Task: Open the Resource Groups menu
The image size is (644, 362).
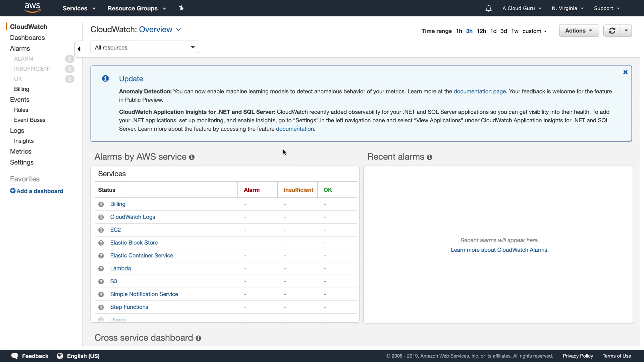Action: [137, 8]
